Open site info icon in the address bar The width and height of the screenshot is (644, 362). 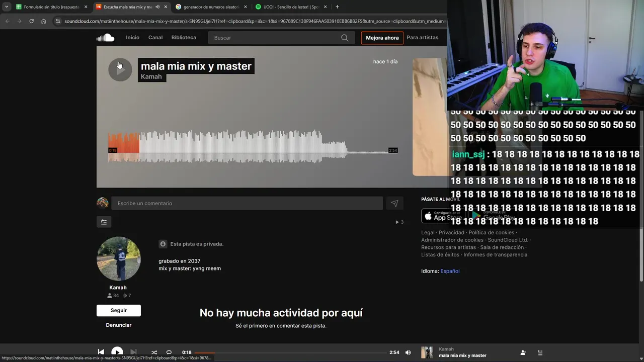pos(58,21)
